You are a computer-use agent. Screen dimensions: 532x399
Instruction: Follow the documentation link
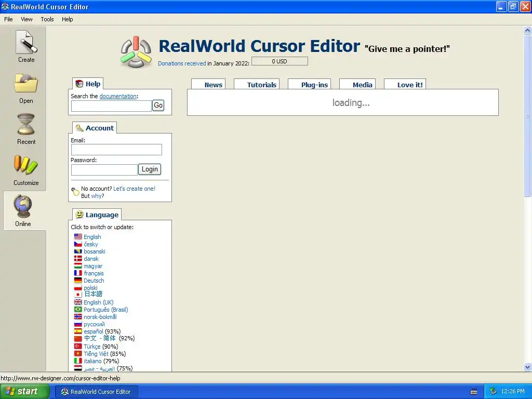point(118,96)
